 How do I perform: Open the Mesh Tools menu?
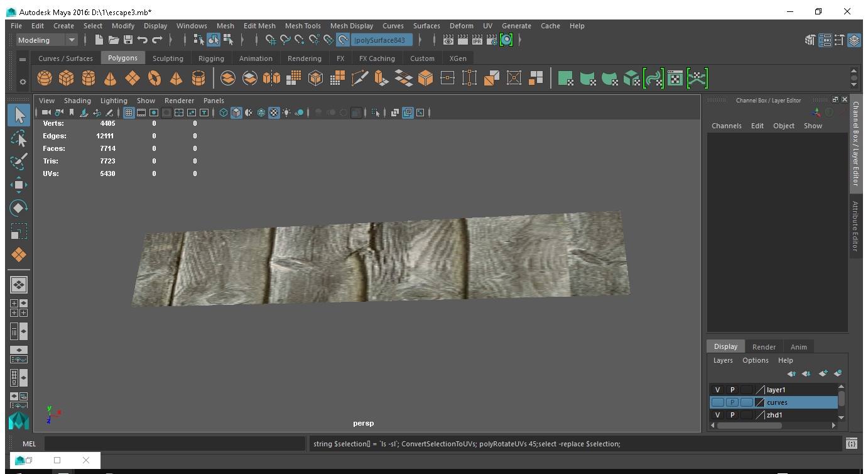click(x=303, y=26)
